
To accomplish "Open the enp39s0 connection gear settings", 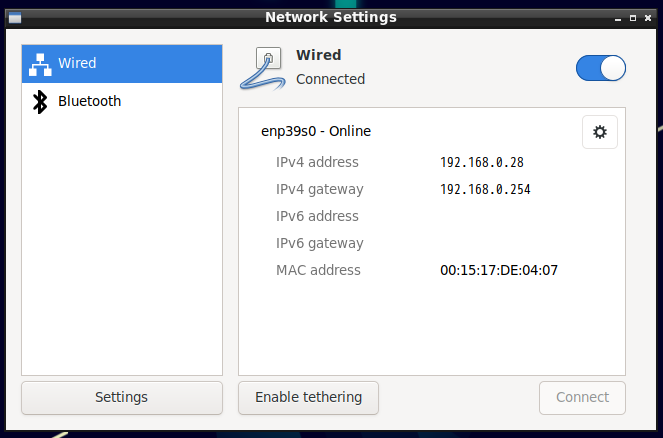I will 600,132.
